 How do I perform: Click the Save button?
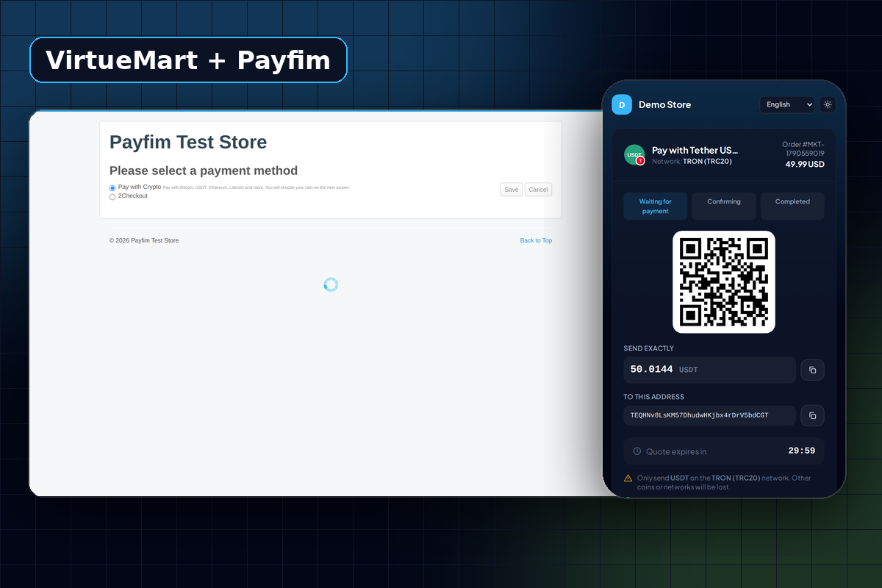tap(512, 190)
